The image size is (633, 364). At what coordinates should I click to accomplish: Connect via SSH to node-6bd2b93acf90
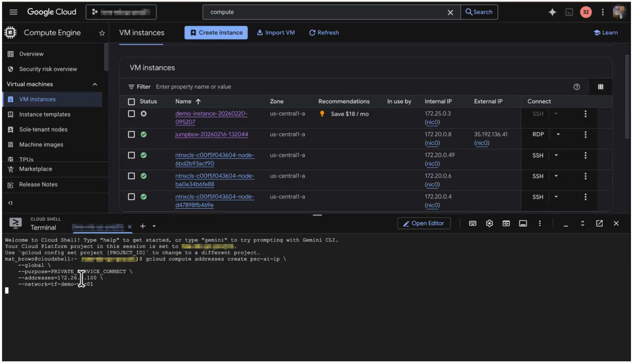pos(538,156)
